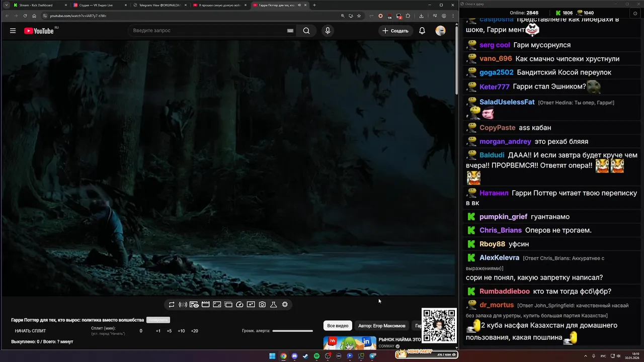Go back in Chrome
The image size is (644, 362).
tap(7, 16)
